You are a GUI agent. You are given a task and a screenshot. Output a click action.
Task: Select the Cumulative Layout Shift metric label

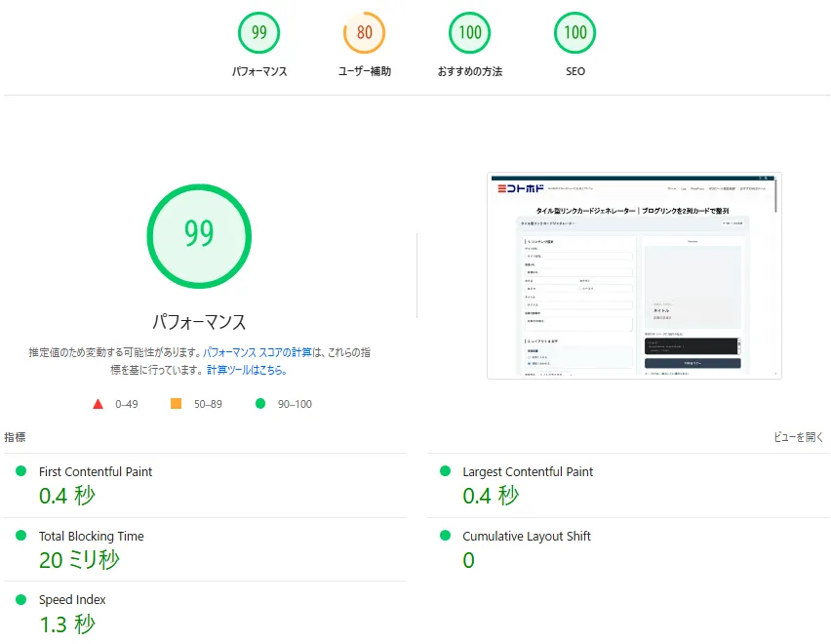click(x=527, y=537)
